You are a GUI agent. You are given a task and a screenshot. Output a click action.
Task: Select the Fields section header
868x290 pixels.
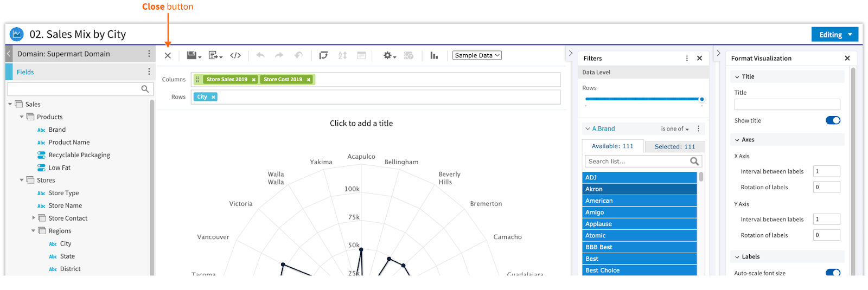point(80,72)
